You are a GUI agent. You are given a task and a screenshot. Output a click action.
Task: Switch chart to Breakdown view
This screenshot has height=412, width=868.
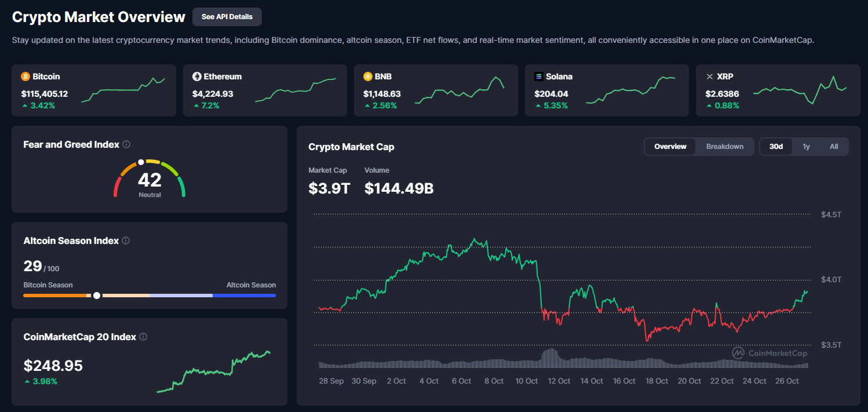point(724,147)
